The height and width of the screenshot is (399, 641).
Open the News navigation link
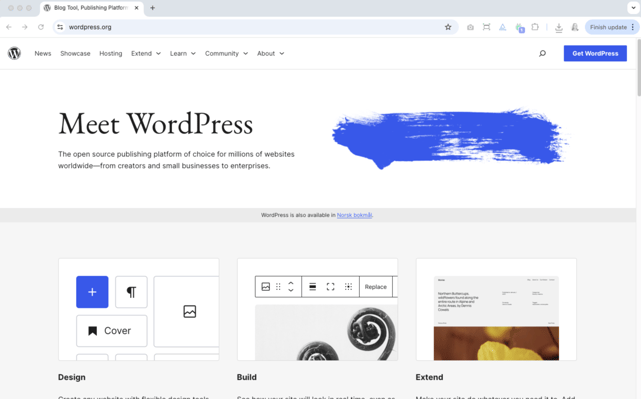pos(43,54)
